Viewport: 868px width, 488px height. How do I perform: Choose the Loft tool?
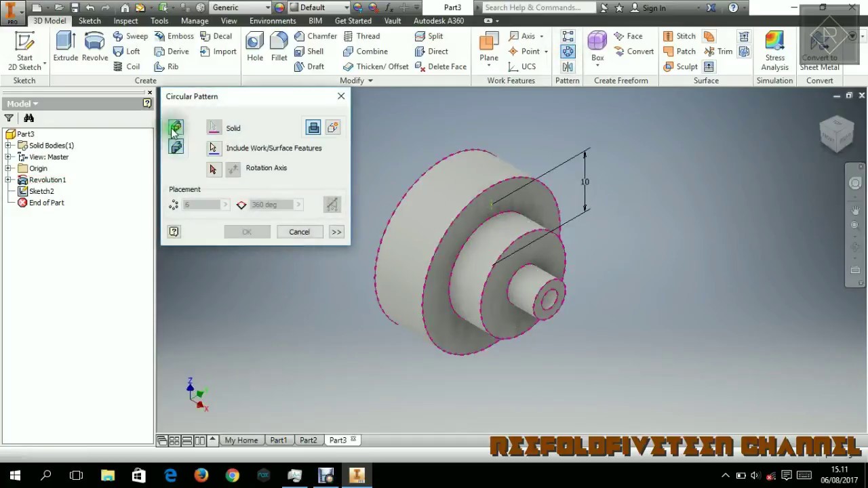point(127,52)
